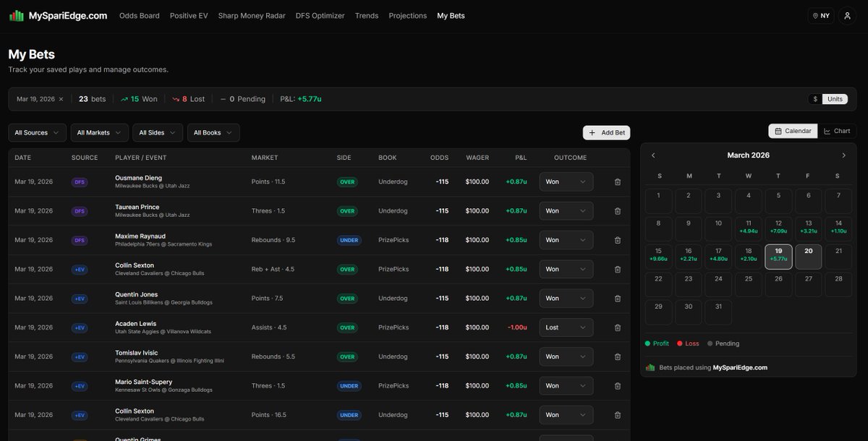Open the Odds Board page
The width and height of the screenshot is (868, 441).
(140, 16)
